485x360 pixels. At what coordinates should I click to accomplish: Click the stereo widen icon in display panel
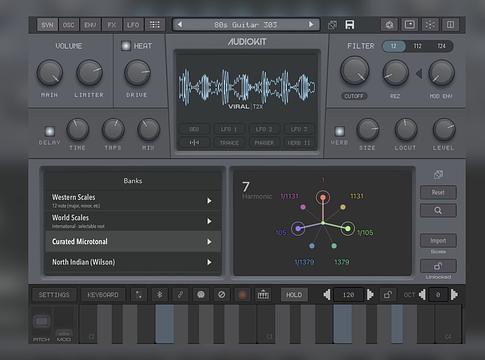point(194,143)
